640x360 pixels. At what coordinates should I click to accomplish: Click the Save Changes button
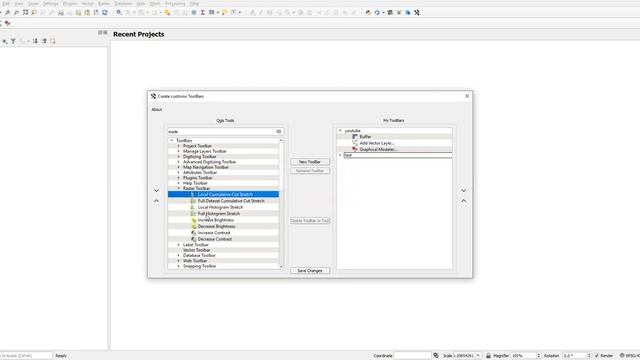pyautogui.click(x=310, y=271)
